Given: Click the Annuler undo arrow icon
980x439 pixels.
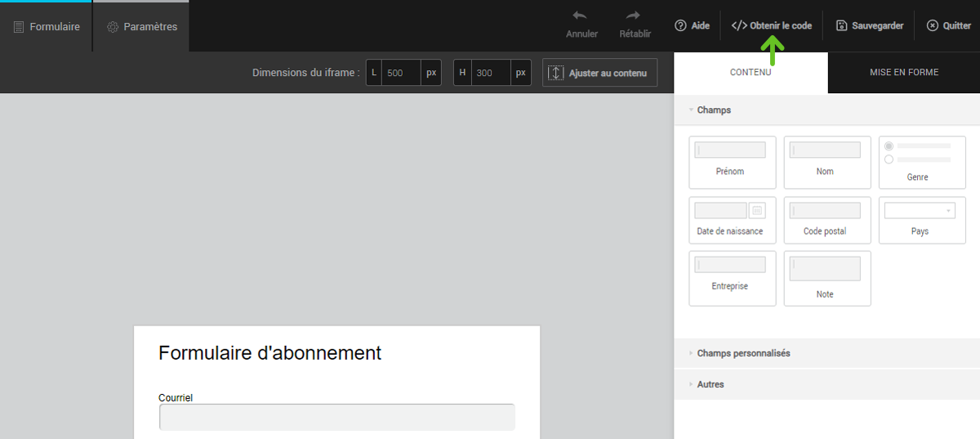Looking at the screenshot, I should click(x=581, y=16).
